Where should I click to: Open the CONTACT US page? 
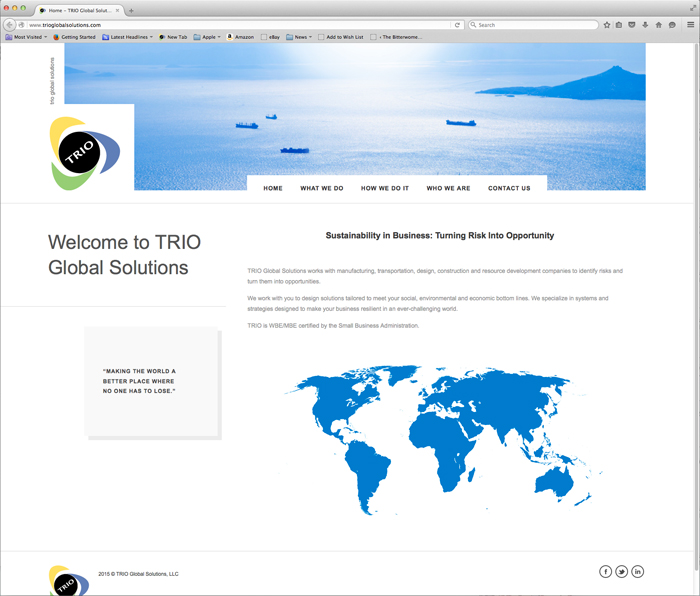click(509, 188)
